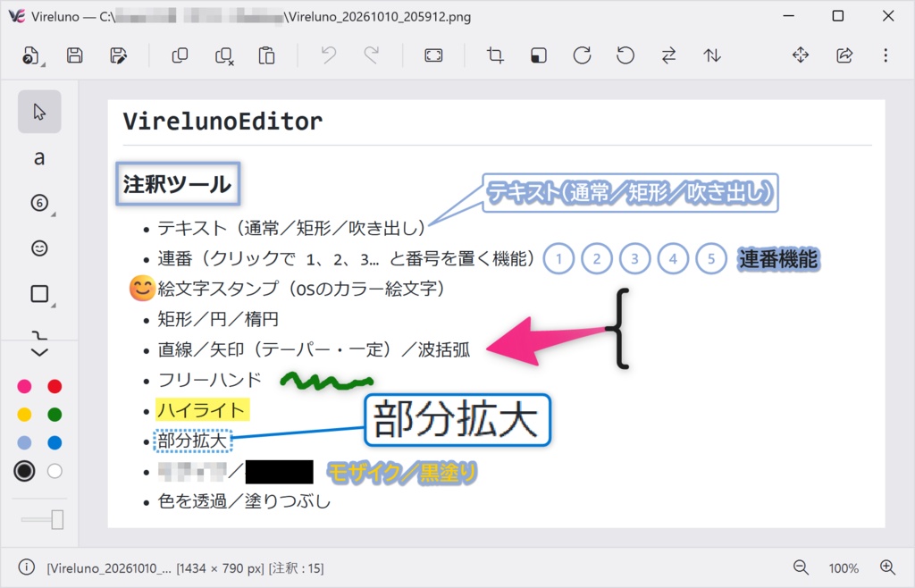Viewport: 915px width, 588px height.
Task: Click the "[注釈 : 15]" status text
Action: pos(296,568)
